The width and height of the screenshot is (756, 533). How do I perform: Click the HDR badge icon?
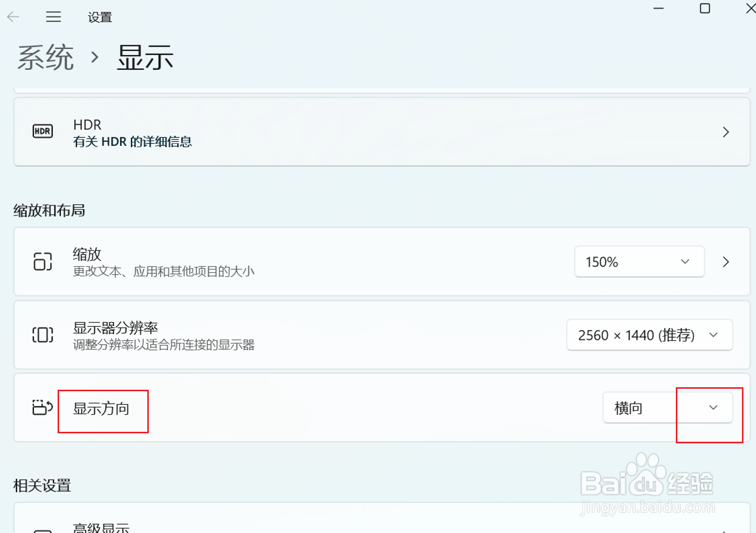coord(42,131)
